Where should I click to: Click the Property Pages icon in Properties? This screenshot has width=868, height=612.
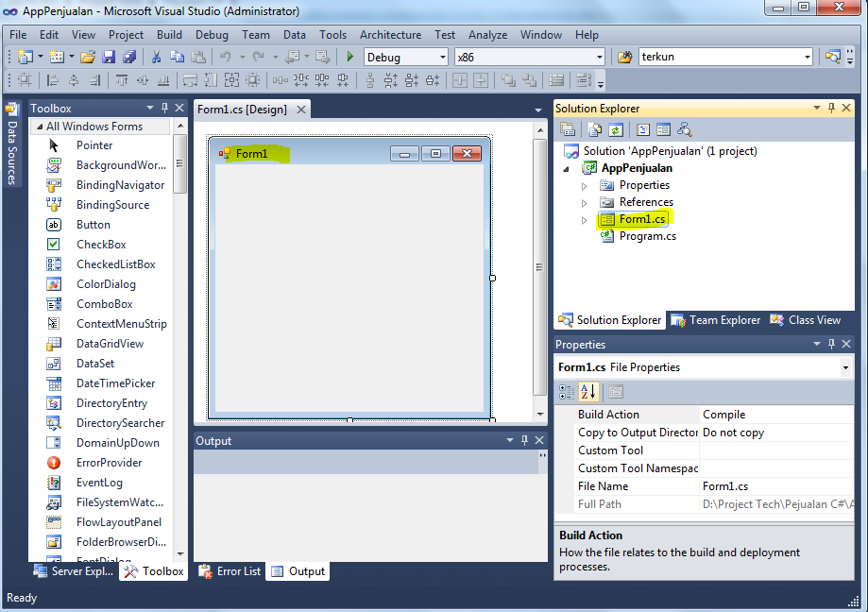616,392
